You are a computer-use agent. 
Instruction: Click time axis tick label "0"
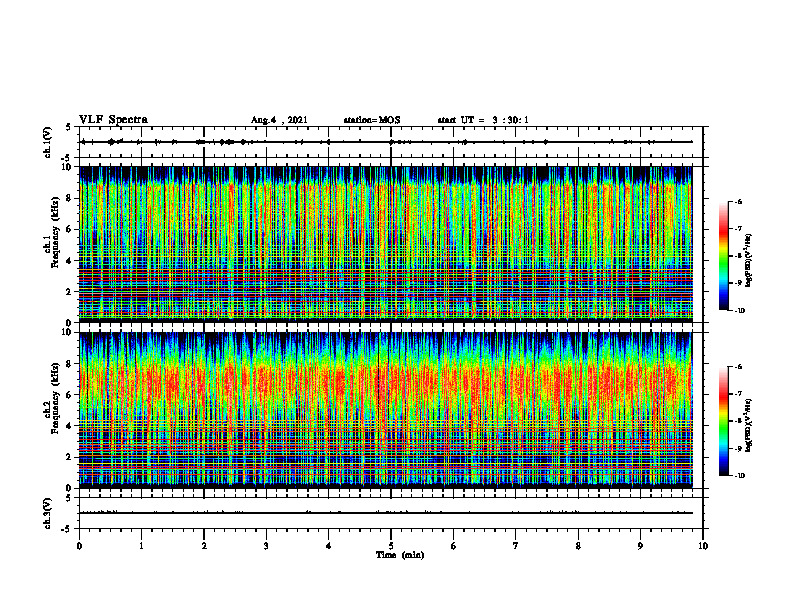(79, 546)
